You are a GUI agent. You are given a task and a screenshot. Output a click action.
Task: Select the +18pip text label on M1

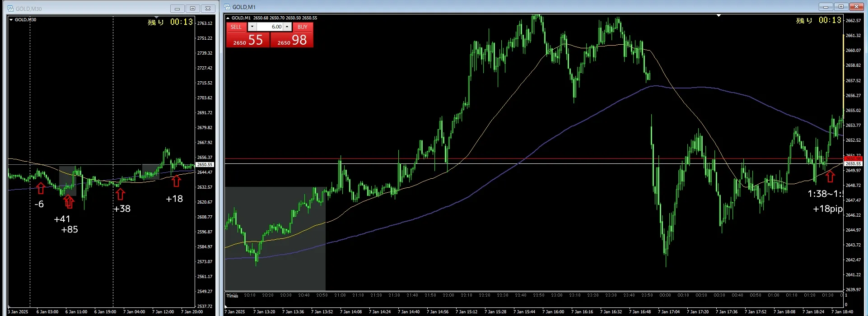pyautogui.click(x=828, y=209)
